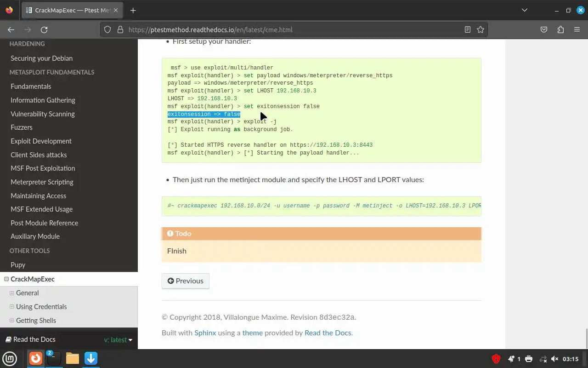This screenshot has width=588, height=368.
Task: Open a new browser tab
Action: 133,10
